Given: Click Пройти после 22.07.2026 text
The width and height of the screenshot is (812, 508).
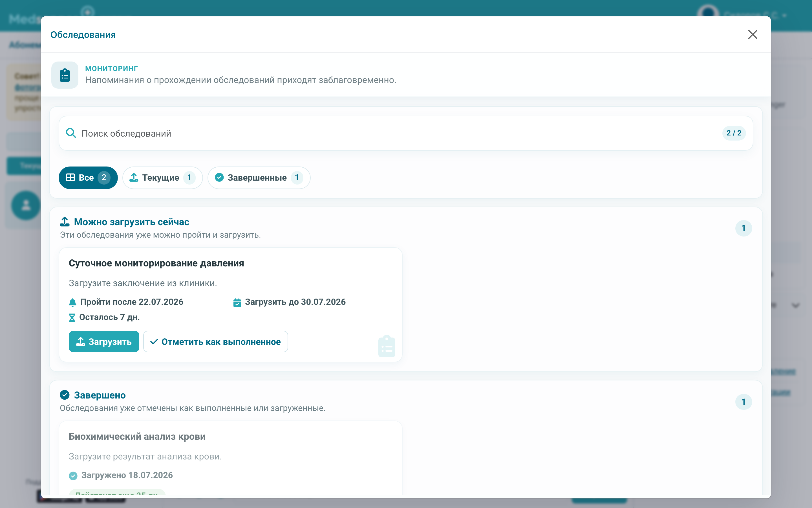Looking at the screenshot, I should 132,302.
